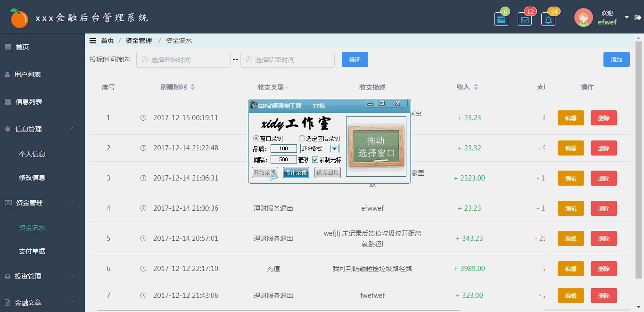
Task: Click the + 3989.00 income cell
Action: (x=469, y=269)
